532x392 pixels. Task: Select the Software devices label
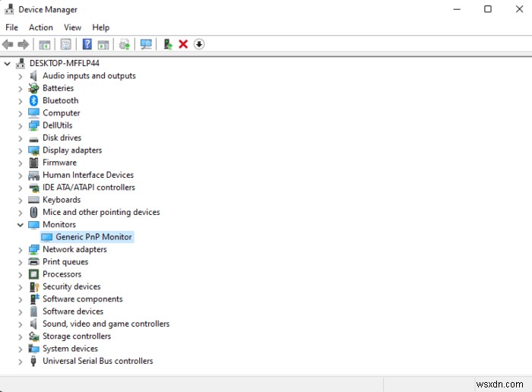click(x=73, y=311)
